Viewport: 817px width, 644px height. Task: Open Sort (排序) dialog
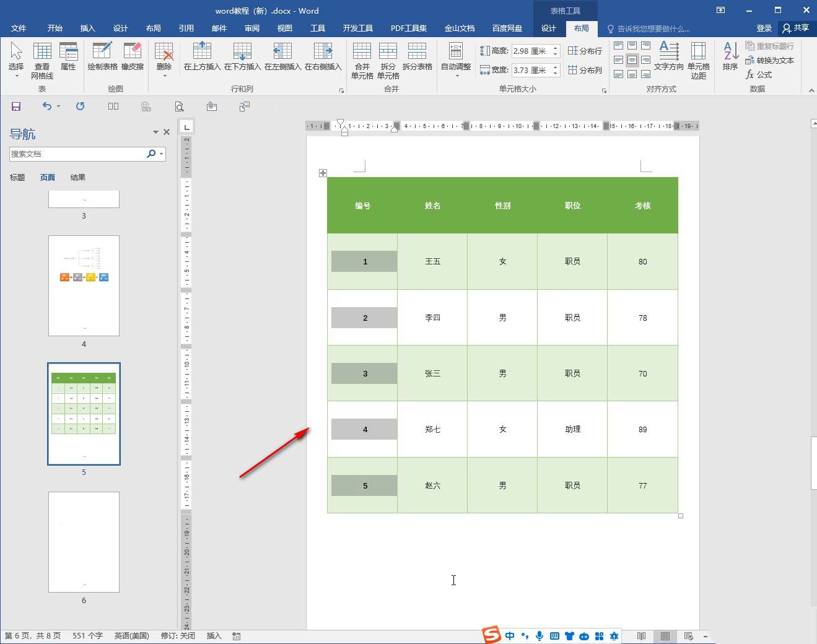point(730,56)
